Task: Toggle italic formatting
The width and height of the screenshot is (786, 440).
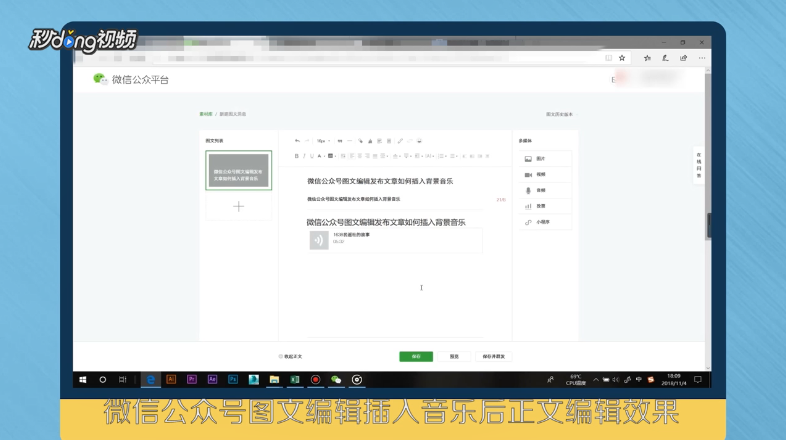Action: [304, 156]
